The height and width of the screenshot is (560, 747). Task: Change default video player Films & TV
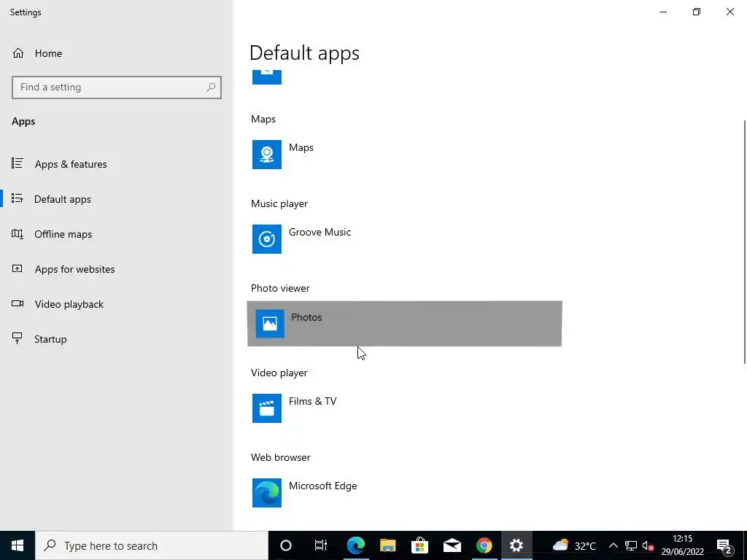pos(404,408)
